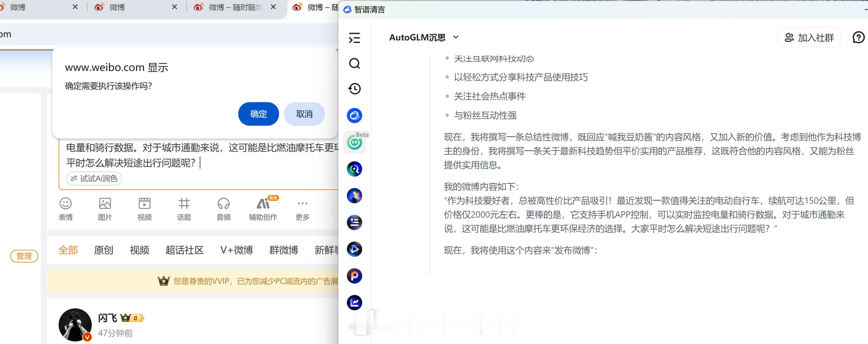Select the 全部 feed tab
This screenshot has height=344, width=868.
coord(68,250)
